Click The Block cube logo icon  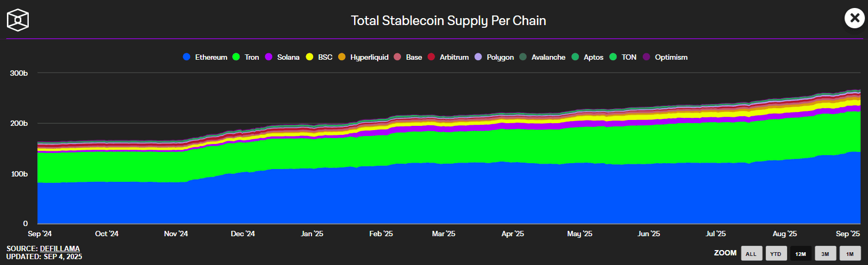(x=18, y=20)
